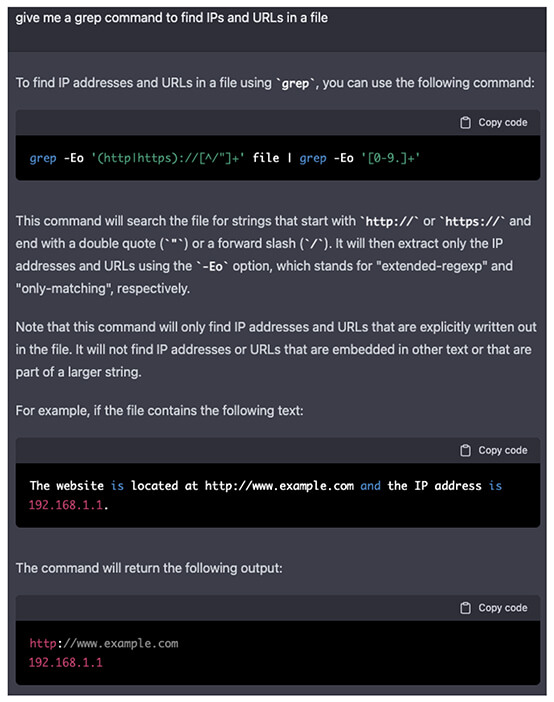Click the inline `http://` code snippet

(x=390, y=222)
